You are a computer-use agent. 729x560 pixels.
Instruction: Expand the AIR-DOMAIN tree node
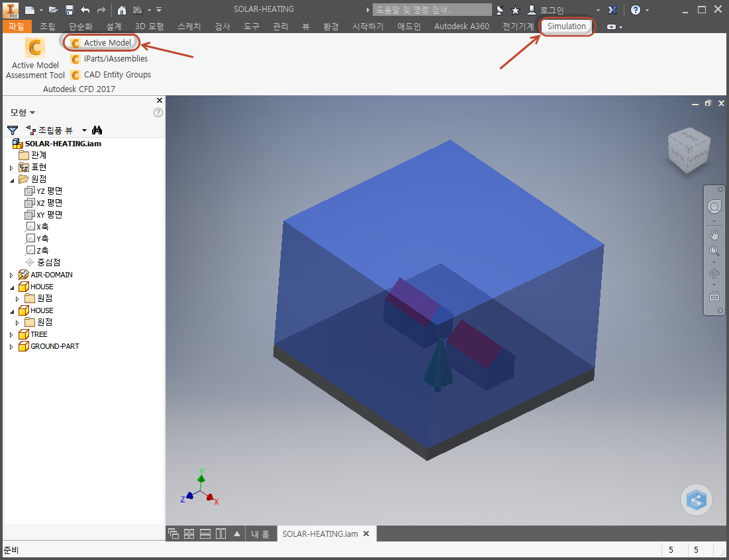pyautogui.click(x=11, y=275)
